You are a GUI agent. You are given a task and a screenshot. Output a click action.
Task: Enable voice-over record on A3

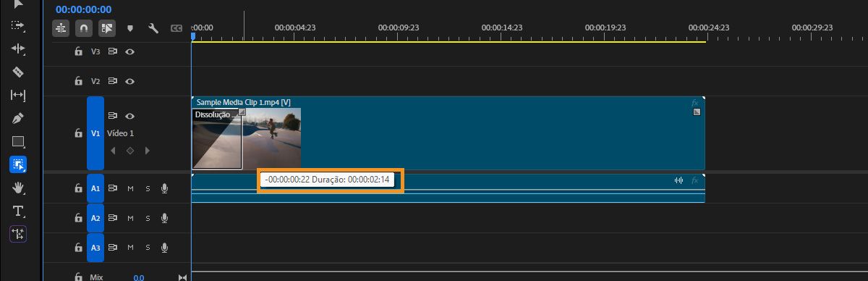[165, 248]
